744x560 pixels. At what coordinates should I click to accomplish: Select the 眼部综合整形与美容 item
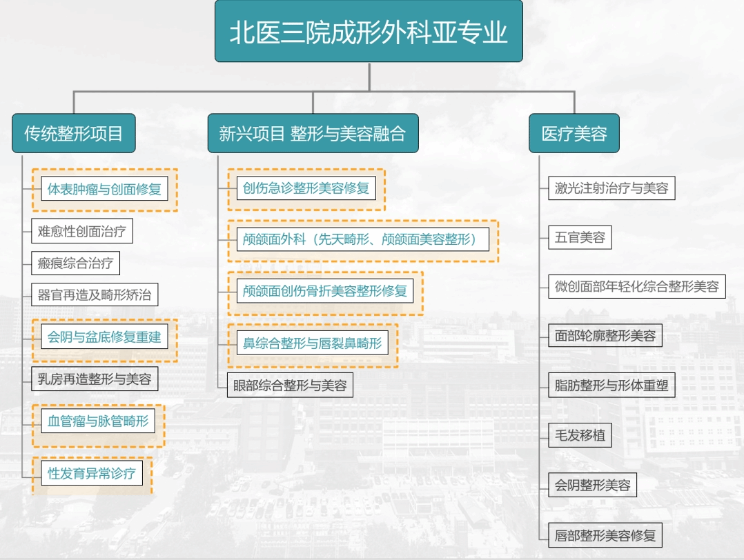(291, 385)
